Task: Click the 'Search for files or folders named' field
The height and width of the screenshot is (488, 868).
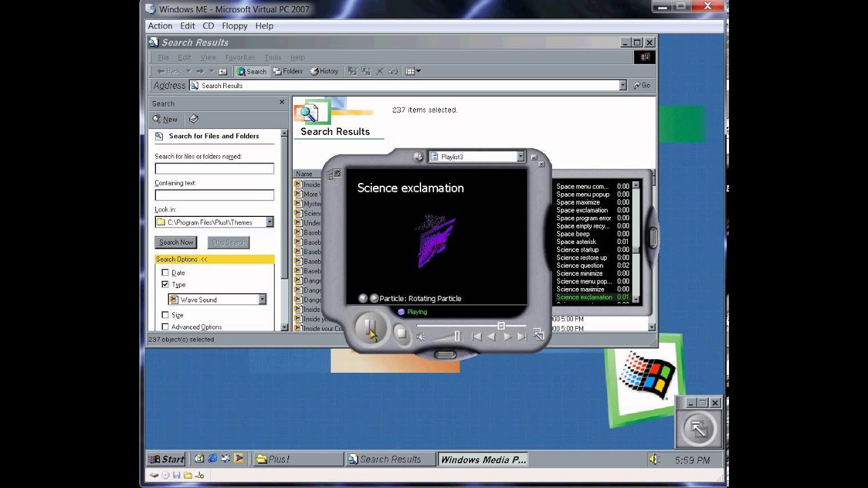Action: point(214,168)
